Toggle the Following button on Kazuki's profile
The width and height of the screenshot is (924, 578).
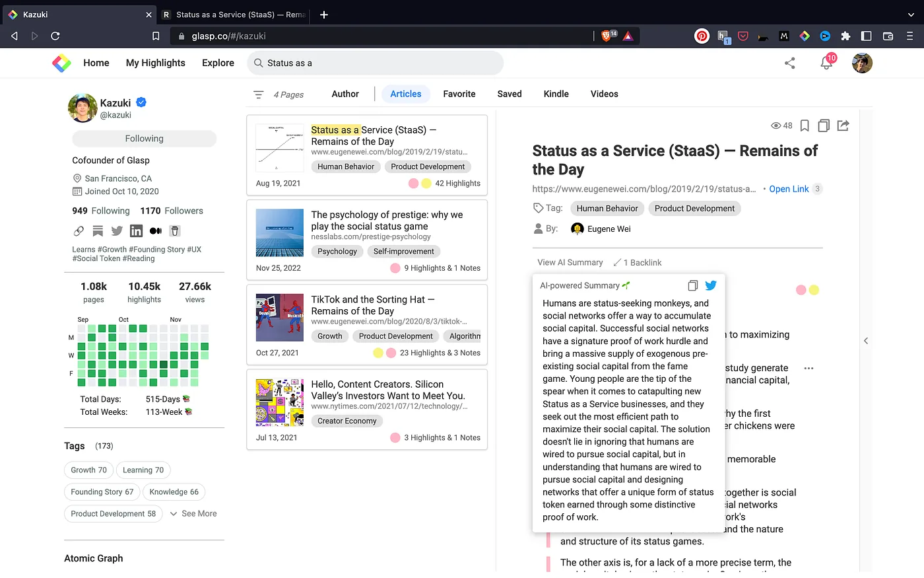[x=144, y=139]
